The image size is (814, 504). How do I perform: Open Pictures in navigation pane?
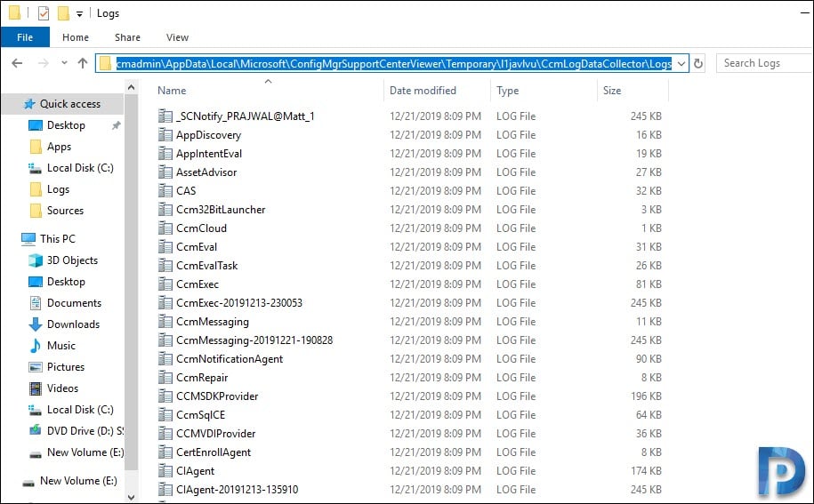66,366
